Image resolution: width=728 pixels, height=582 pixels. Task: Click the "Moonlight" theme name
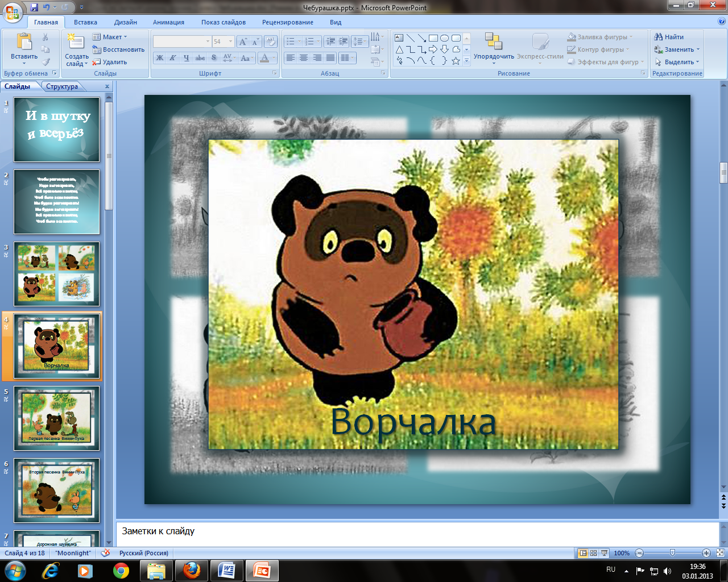click(x=73, y=553)
